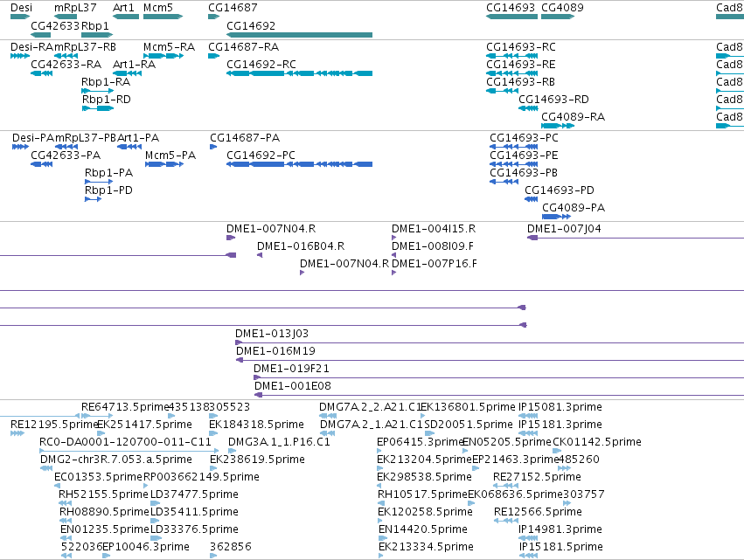This screenshot has width=744, height=560.
Task: Click the Mcm5 gene label
Action: 158,8
